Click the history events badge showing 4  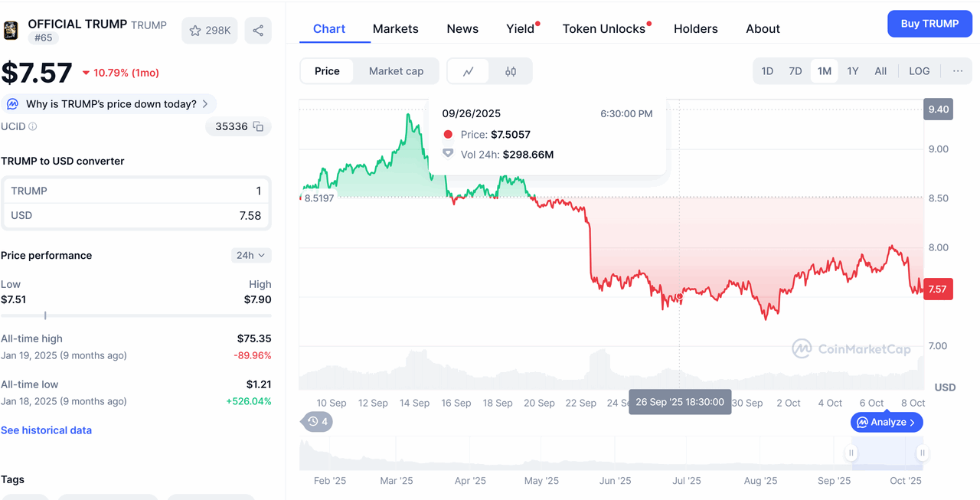pyautogui.click(x=318, y=421)
